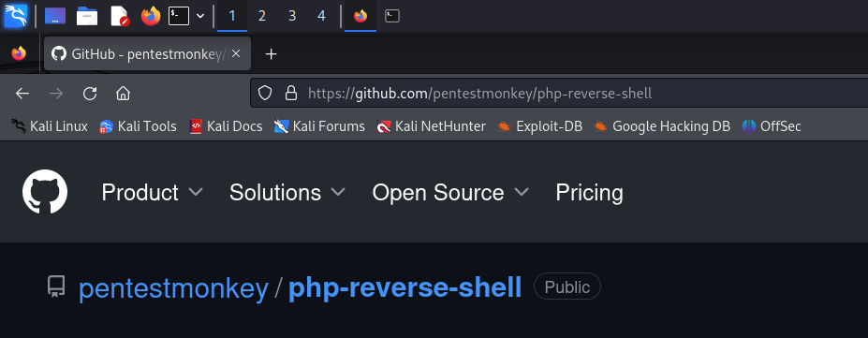868x338 pixels.
Task: Go forward one page
Action: [x=56, y=94]
